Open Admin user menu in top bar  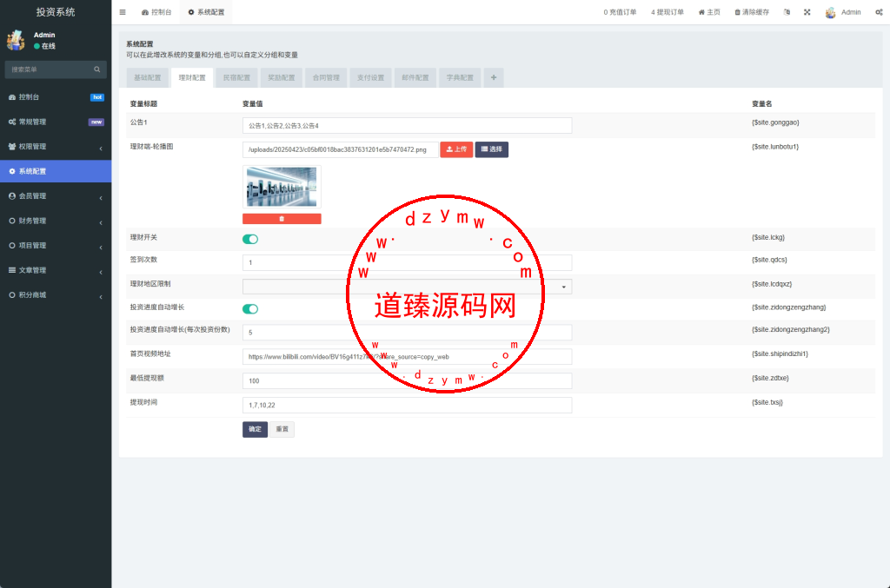tap(843, 12)
